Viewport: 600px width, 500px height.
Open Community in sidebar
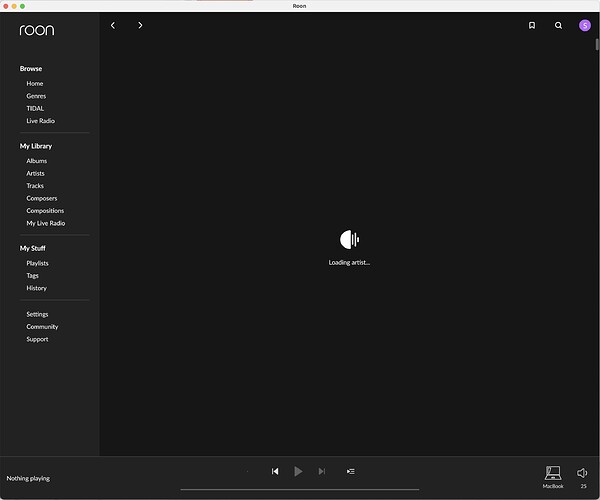42,327
